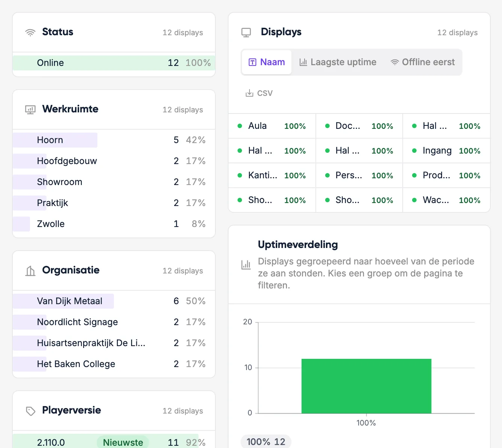
Task: Switch to Laagste uptime sorting
Action: pos(338,62)
